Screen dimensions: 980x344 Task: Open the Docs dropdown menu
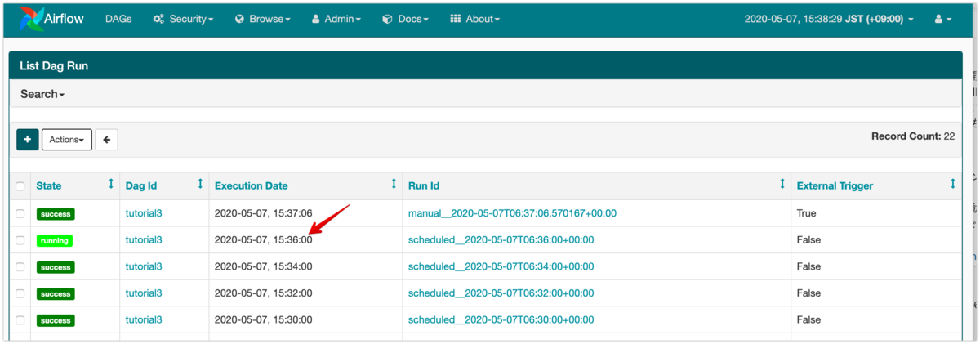coord(406,19)
